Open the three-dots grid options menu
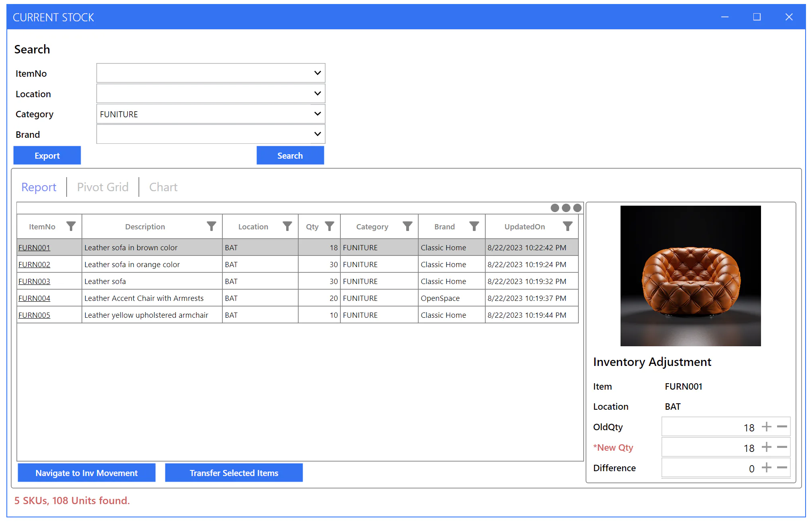812x523 pixels. point(566,208)
